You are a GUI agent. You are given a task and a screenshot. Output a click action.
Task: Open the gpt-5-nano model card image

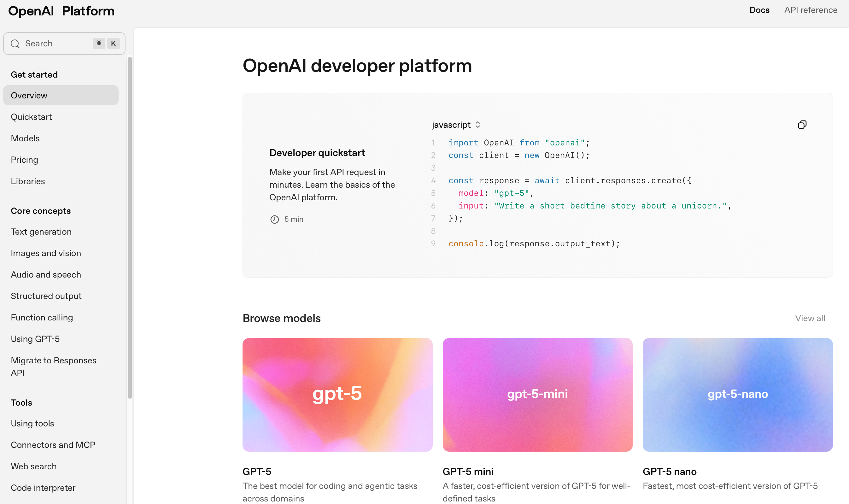coord(737,394)
